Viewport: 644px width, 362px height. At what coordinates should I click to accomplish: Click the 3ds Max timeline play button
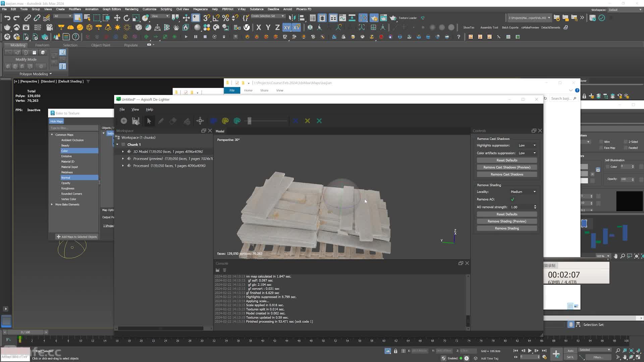click(x=530, y=351)
